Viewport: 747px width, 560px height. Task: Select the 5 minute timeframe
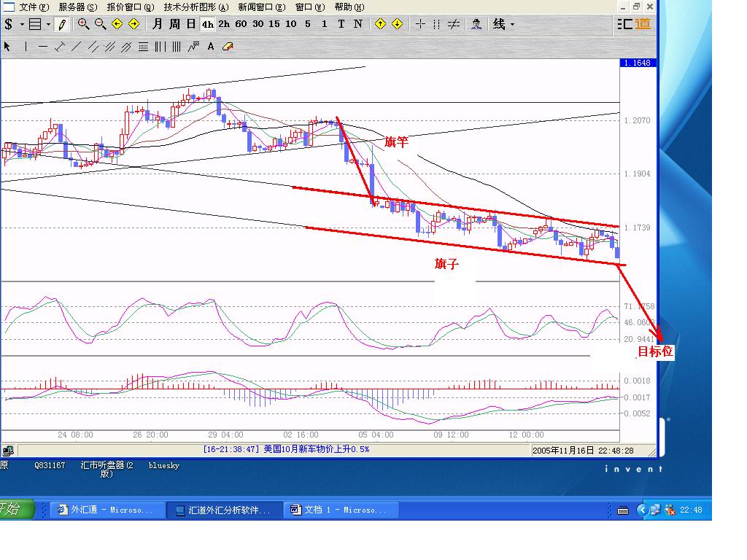coord(308,24)
